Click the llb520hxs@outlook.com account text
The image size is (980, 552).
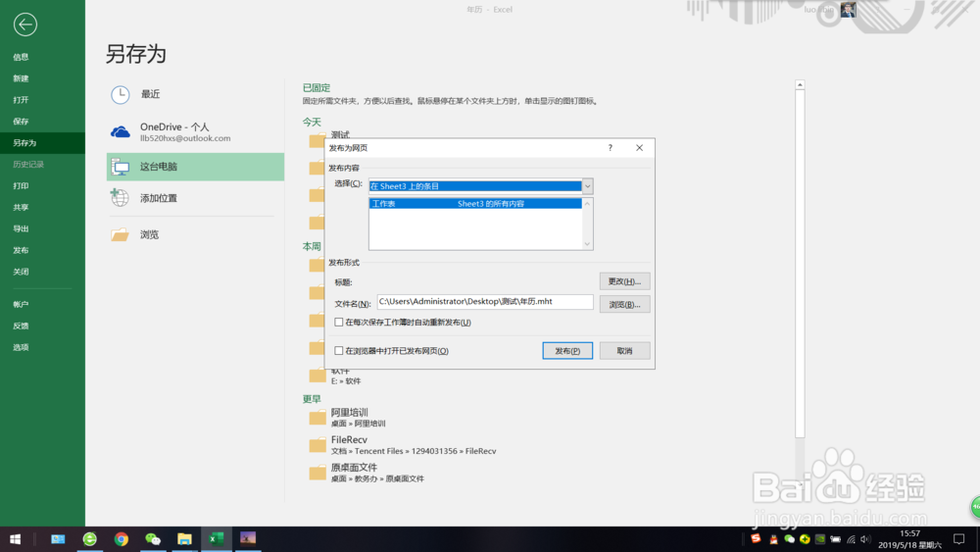pos(185,138)
